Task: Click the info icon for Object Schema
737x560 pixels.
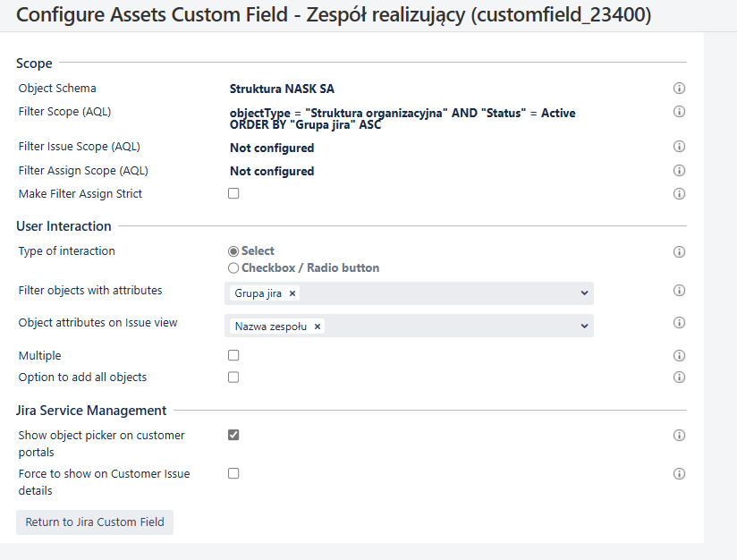Action: 679,88
